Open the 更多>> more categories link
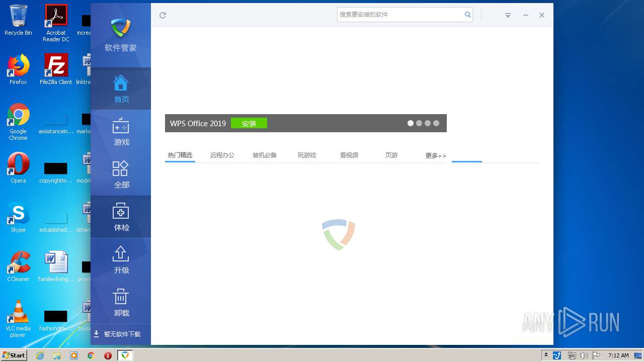 [x=436, y=156]
